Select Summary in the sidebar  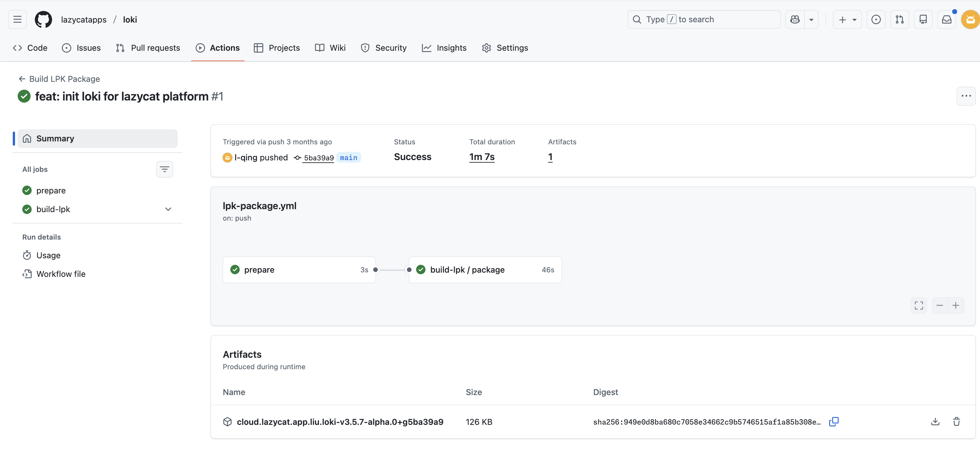97,138
